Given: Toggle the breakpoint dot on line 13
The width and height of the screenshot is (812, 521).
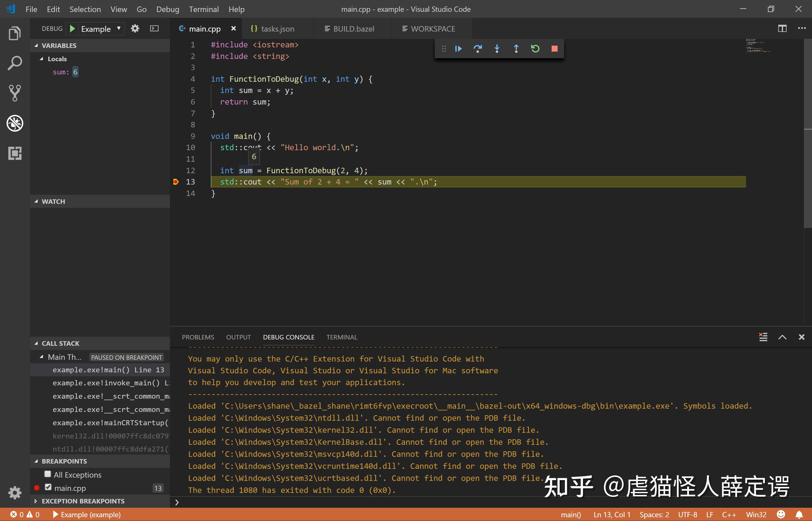Looking at the screenshot, I should tap(176, 182).
